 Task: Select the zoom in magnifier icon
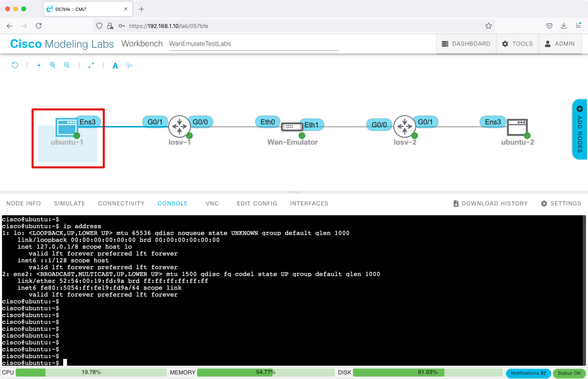[53, 65]
